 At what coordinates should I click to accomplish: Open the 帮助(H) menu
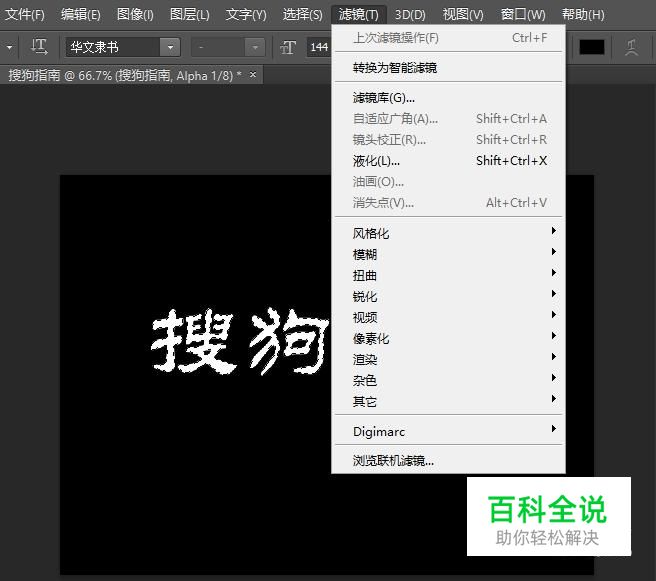[583, 15]
